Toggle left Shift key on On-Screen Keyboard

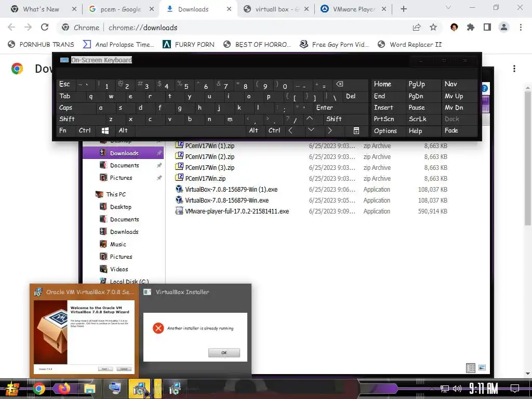point(81,119)
